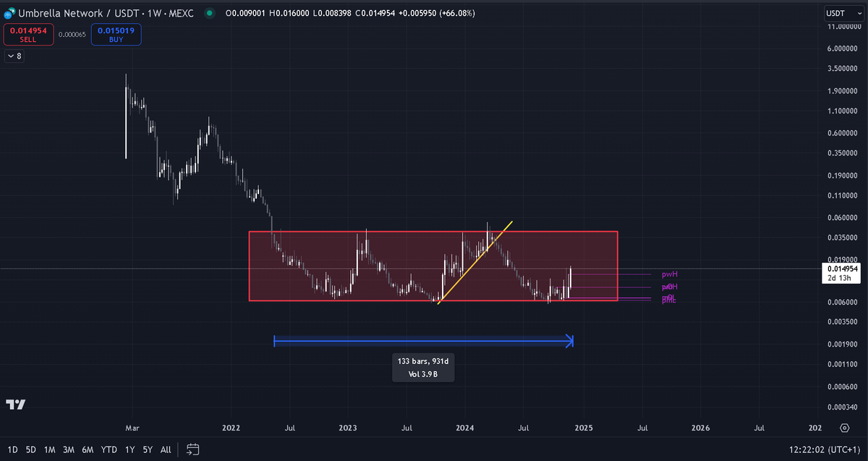Click the red SELL price button
868x461 pixels.
(x=28, y=34)
